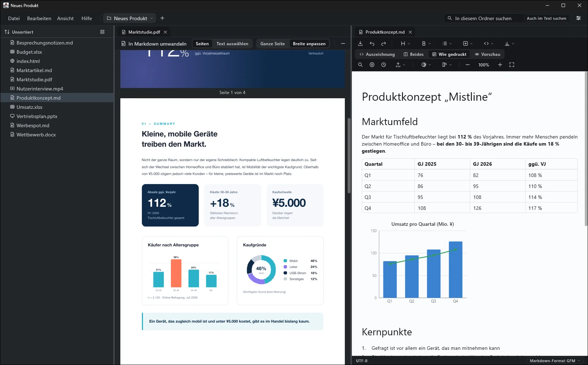The height and width of the screenshot is (365, 588).
Task: Open the bold formatting dropdown
Action: 426,43
